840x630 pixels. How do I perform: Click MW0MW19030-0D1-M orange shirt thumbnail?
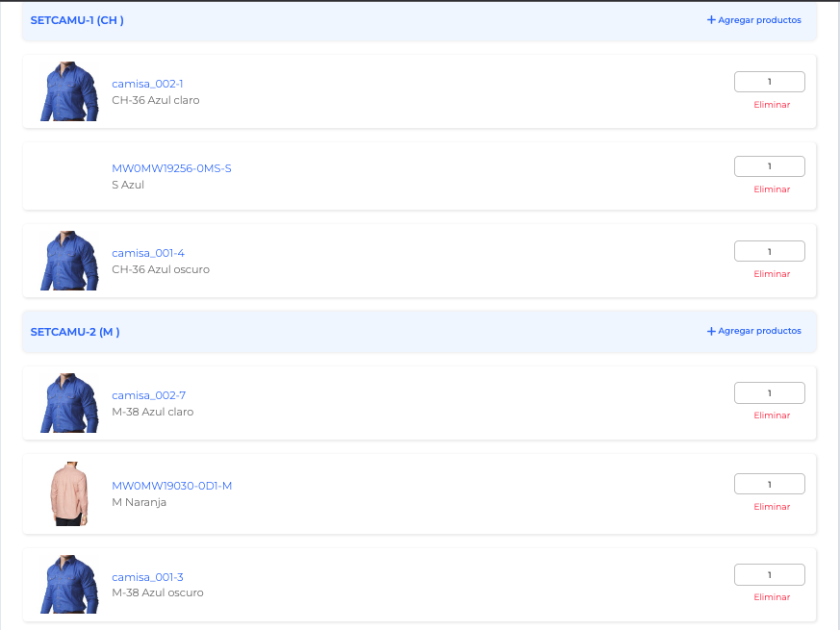69,493
